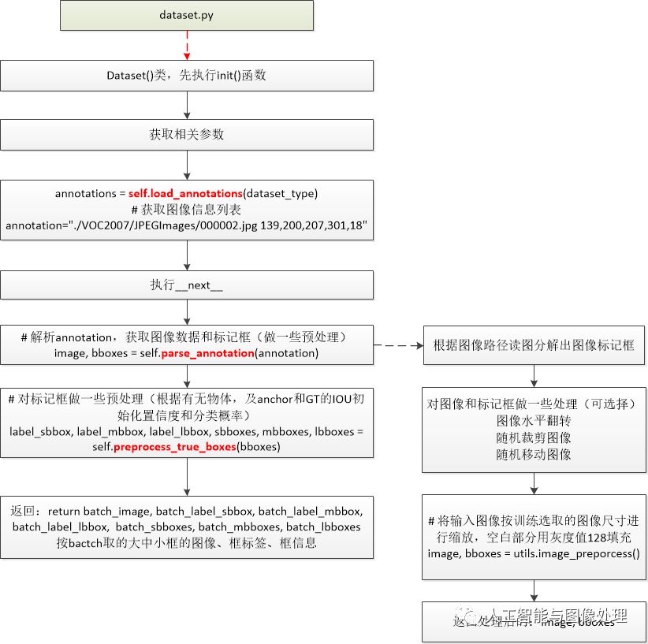Click the '空白部分用灰度值128填充' line
This screenshot has height=644, width=648.
pos(534,538)
